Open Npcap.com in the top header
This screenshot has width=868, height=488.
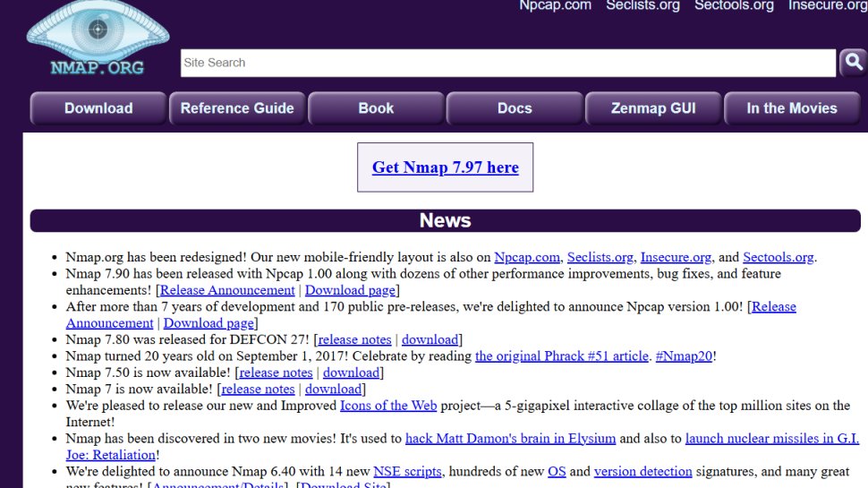[x=555, y=5]
